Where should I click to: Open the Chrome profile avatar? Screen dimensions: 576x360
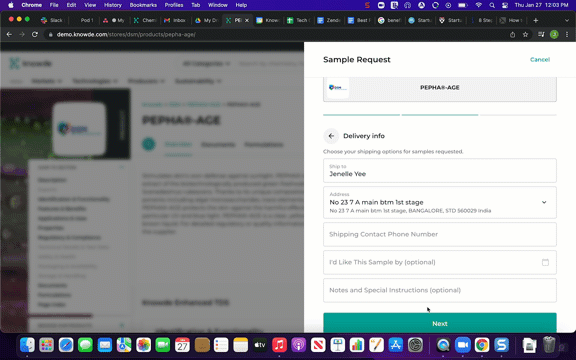coord(554,35)
